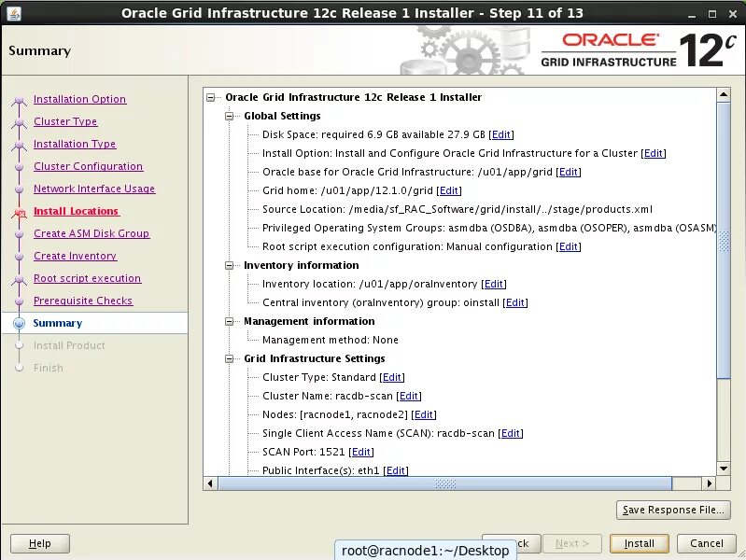
Task: Go to Root script execution step
Action: click(87, 278)
